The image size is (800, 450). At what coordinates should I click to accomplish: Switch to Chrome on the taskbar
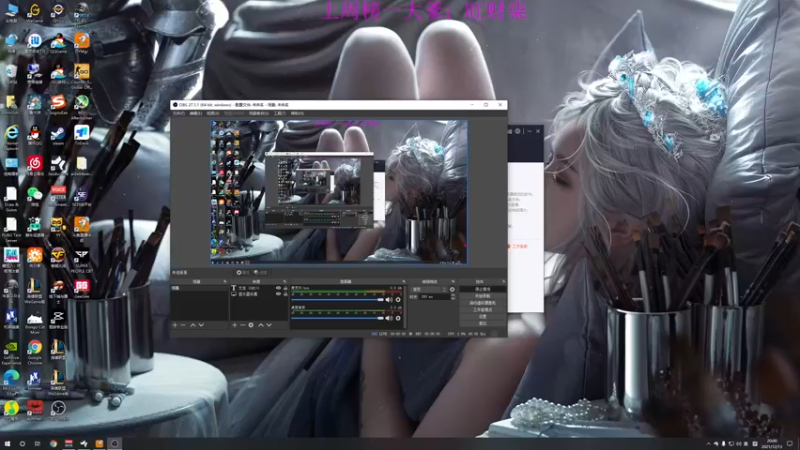[53, 444]
